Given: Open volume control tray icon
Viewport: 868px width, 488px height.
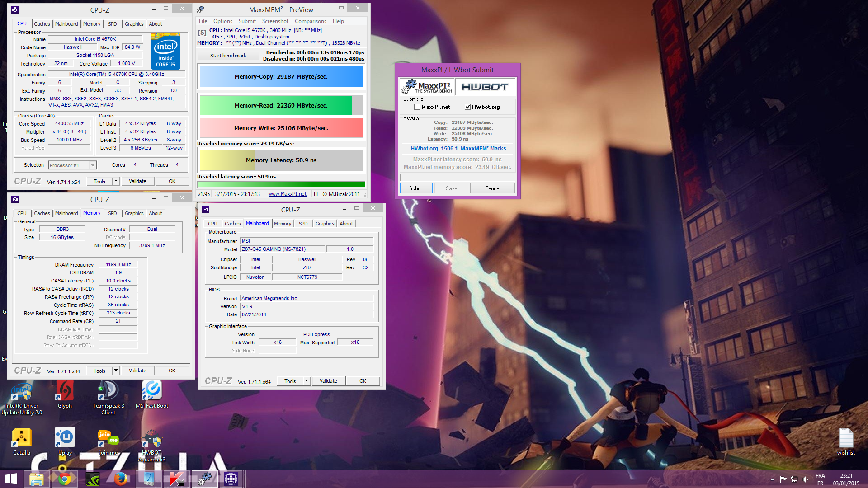Looking at the screenshot, I should (x=805, y=479).
